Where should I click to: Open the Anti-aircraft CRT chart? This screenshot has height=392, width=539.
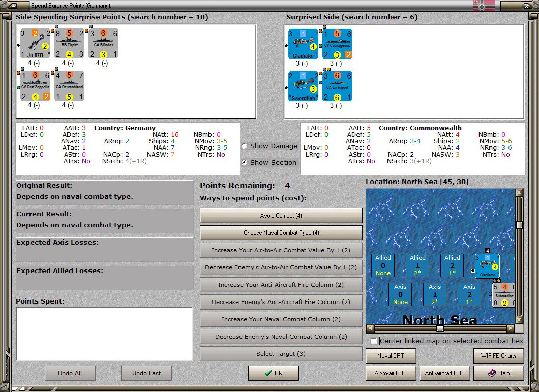(x=444, y=373)
